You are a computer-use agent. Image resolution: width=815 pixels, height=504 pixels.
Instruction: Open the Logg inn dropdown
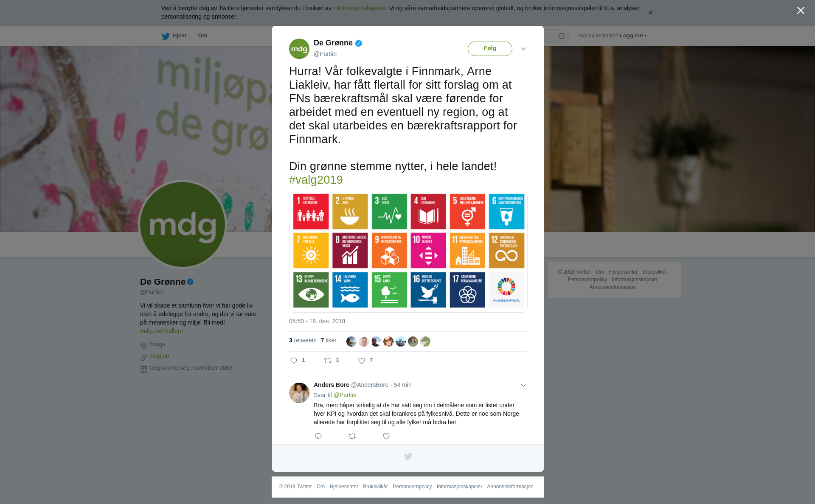click(633, 36)
